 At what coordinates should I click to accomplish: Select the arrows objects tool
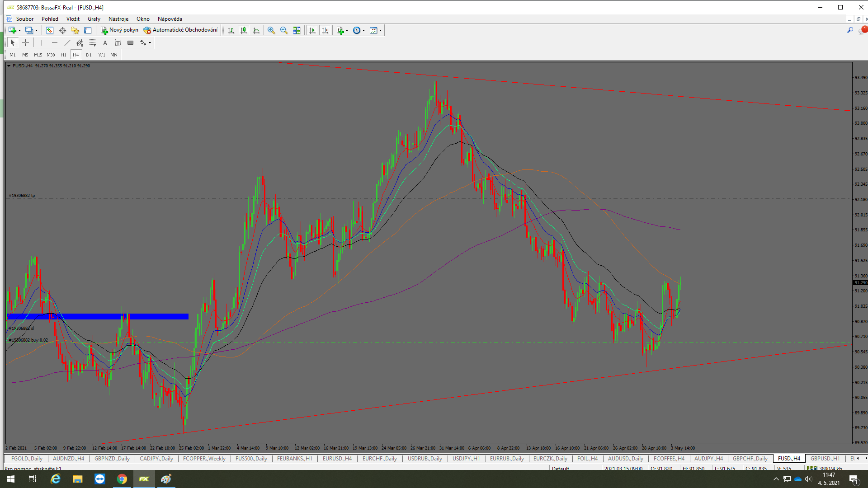143,42
